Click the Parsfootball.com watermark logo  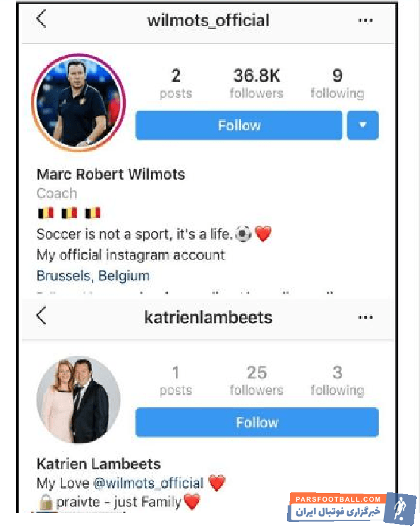[x=352, y=507]
